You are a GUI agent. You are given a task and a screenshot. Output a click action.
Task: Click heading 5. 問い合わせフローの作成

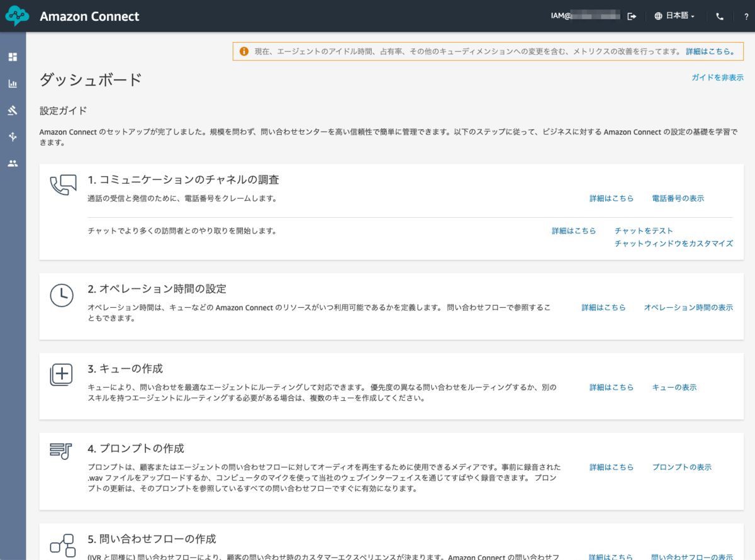point(152,539)
